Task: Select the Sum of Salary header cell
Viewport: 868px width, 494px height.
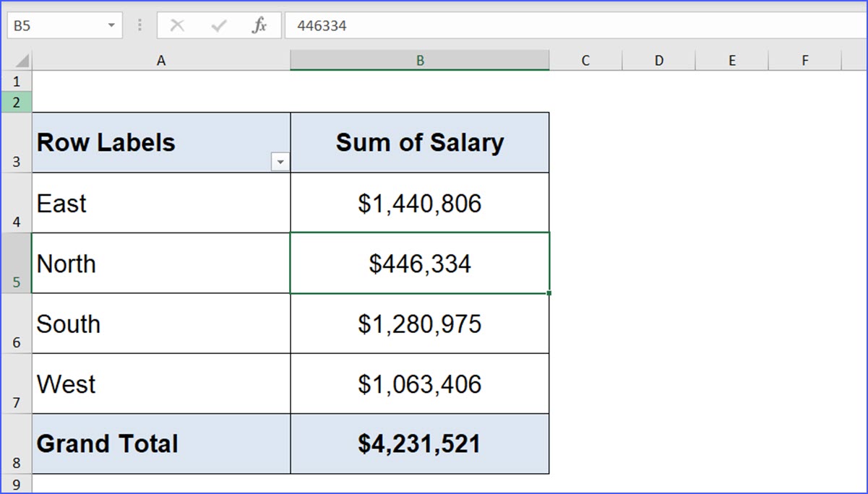Action: click(x=419, y=142)
